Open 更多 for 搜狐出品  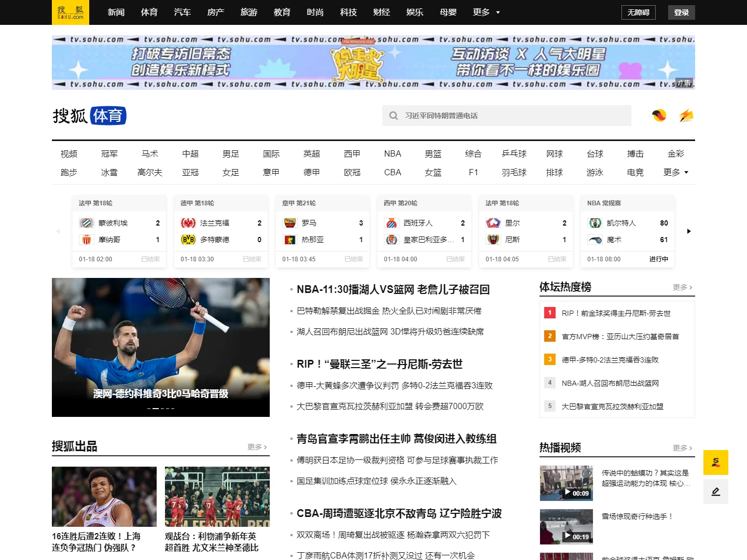(257, 447)
